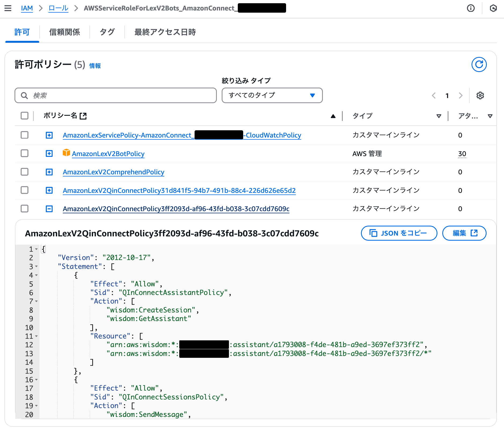
Task: Select all policies checkbox in header
Action: coord(24,116)
